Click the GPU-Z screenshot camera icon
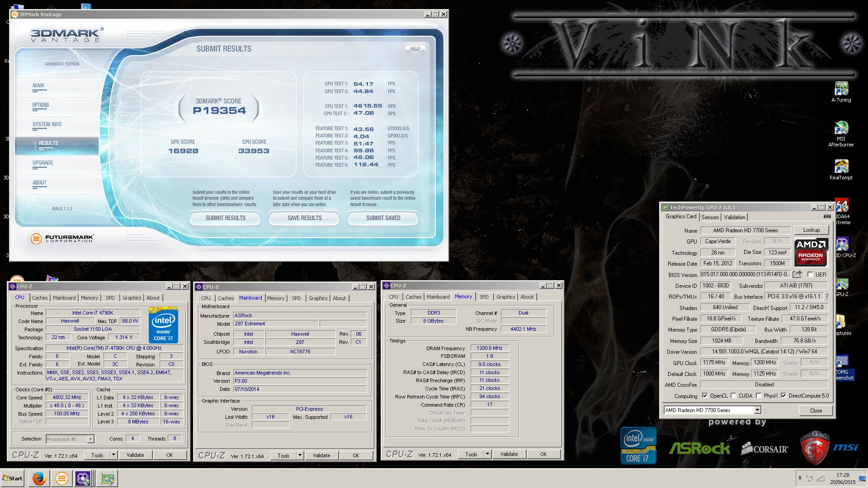This screenshot has width=868, height=488. click(x=827, y=216)
